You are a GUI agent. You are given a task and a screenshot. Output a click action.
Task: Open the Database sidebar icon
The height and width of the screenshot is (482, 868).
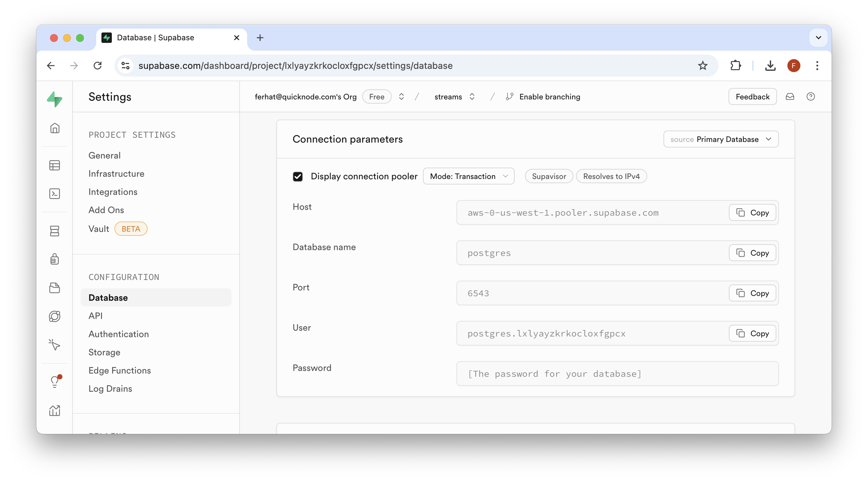(55, 231)
